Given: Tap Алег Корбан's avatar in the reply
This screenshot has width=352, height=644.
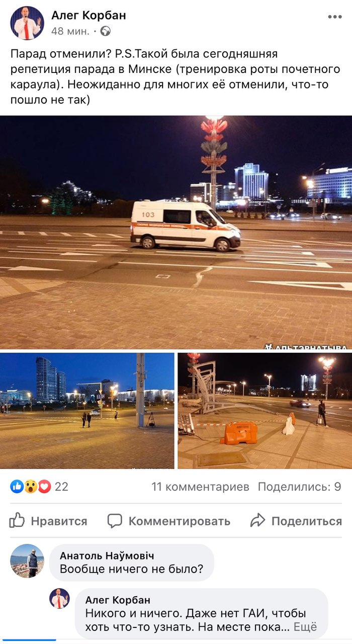Looking at the screenshot, I should (59, 598).
